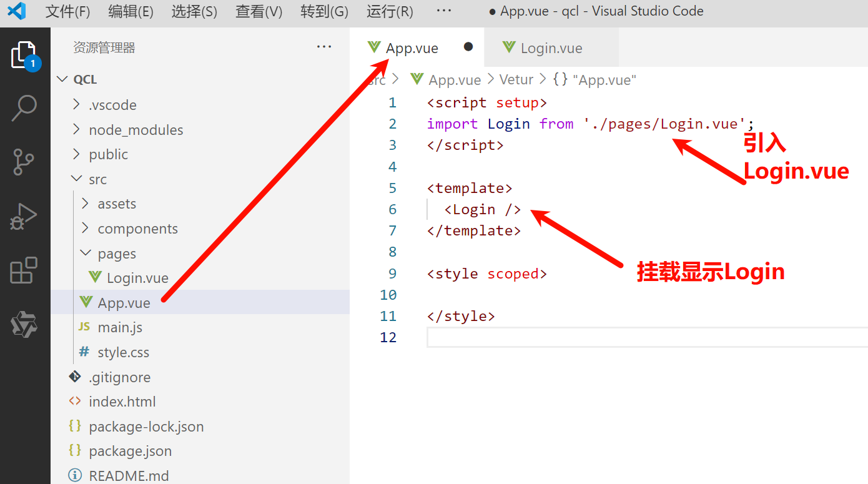Screen dimensions: 868x484
Task: Open the Extensions view icon
Action: coord(25,270)
